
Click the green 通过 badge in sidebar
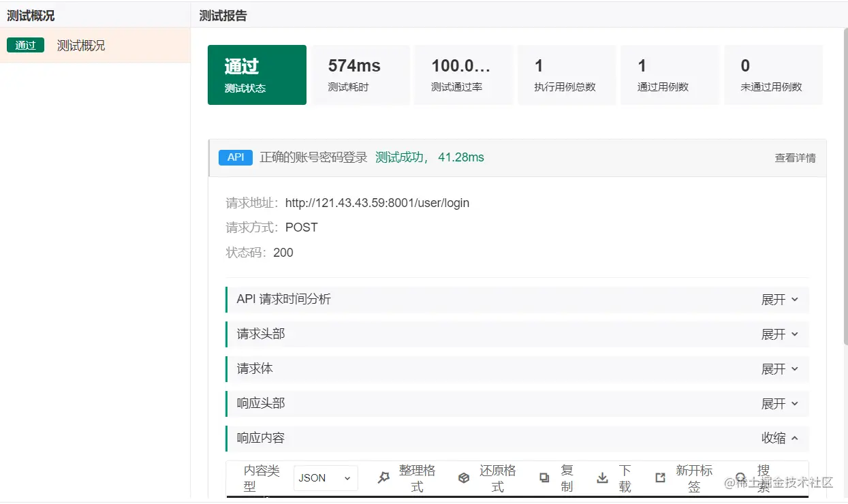(25, 46)
